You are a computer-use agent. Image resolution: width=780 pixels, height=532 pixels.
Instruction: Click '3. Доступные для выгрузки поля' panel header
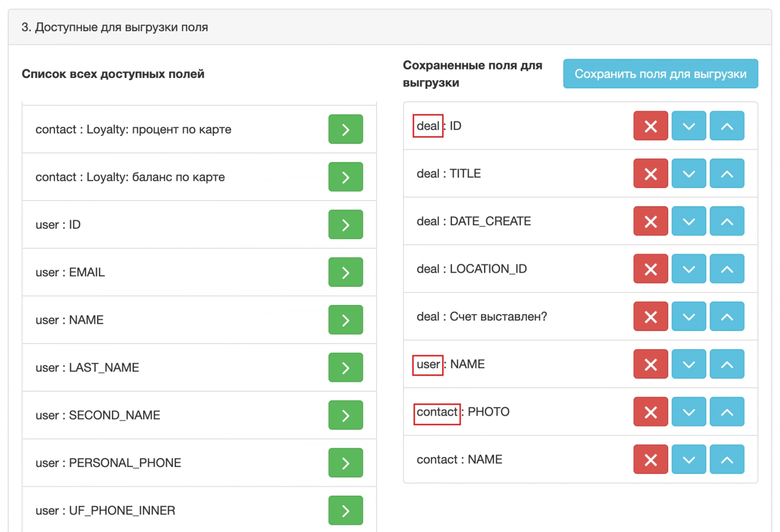(x=115, y=27)
